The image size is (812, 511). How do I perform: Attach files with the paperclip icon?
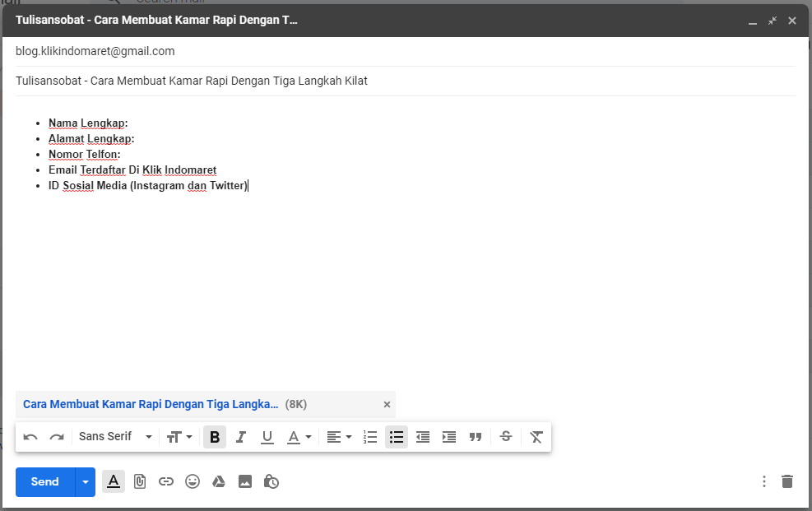(x=140, y=482)
